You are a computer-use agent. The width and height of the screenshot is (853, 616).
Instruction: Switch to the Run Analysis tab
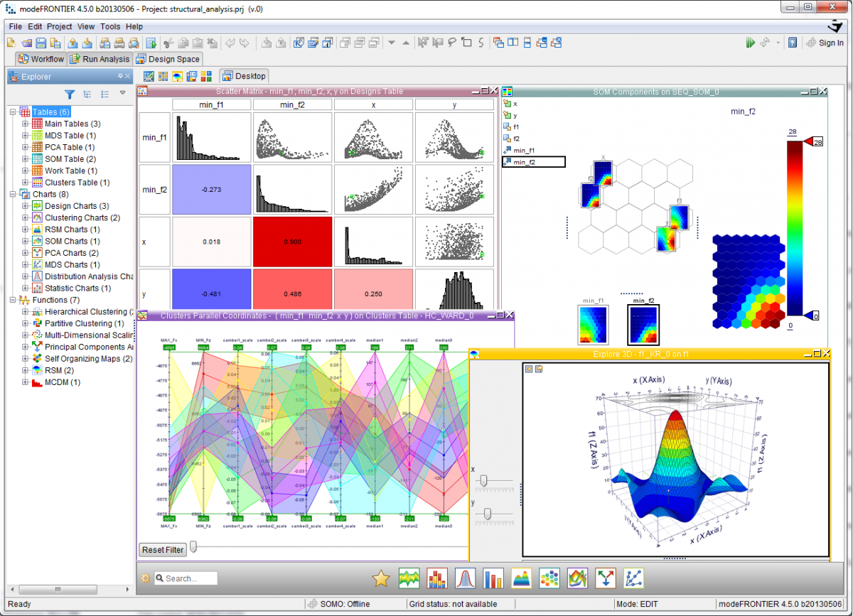click(99, 59)
